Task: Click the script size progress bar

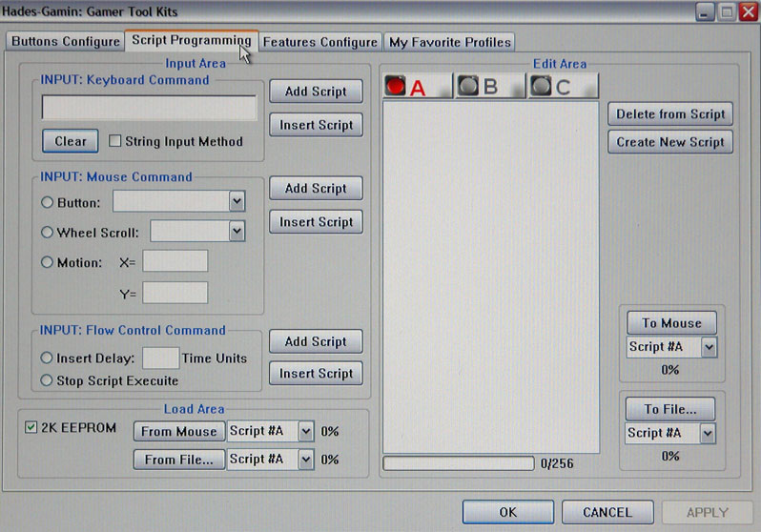Action: tap(459, 463)
